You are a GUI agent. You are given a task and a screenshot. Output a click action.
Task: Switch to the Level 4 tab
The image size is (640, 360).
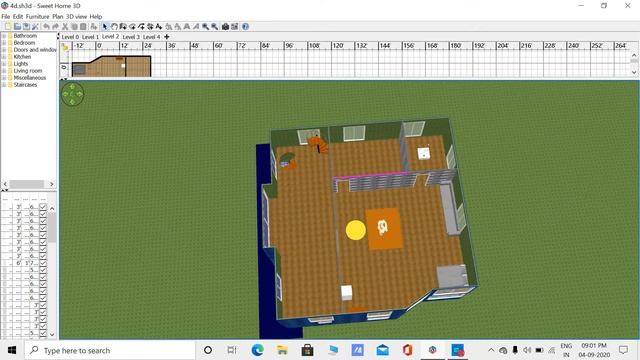151,37
